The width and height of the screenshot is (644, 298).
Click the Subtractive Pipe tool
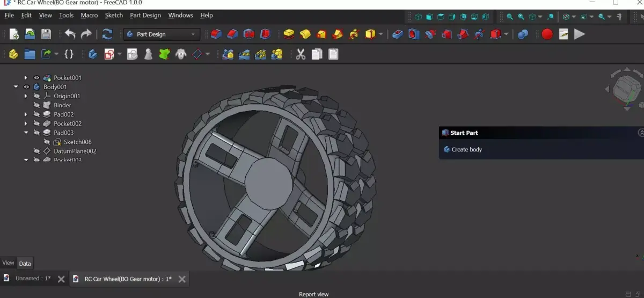click(x=463, y=34)
